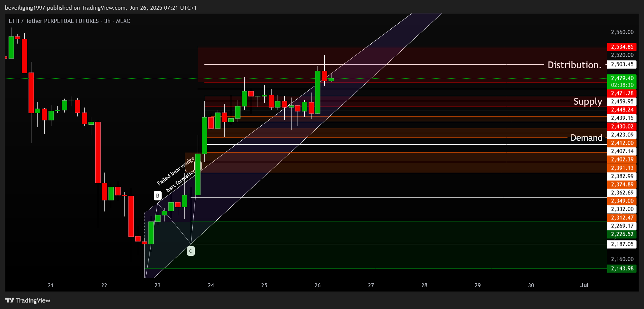Click the publisher header line beveiliging1997
This screenshot has width=644, height=309.
tap(101, 8)
